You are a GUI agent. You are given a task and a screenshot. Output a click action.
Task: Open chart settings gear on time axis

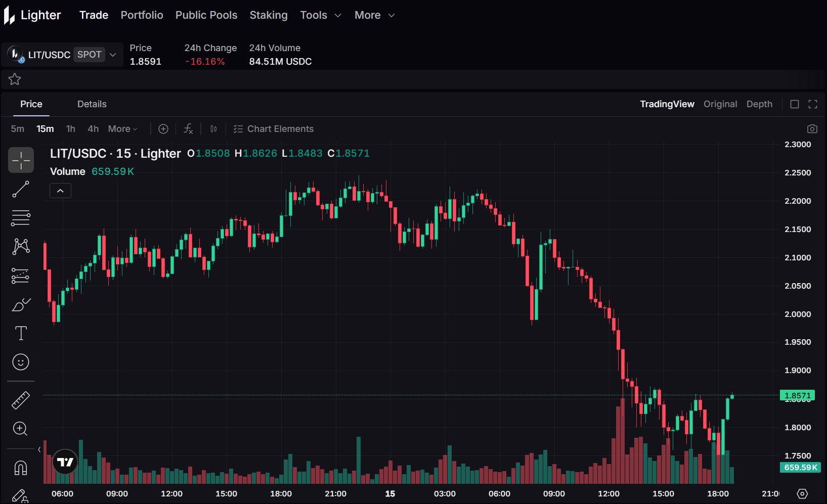[x=802, y=494]
